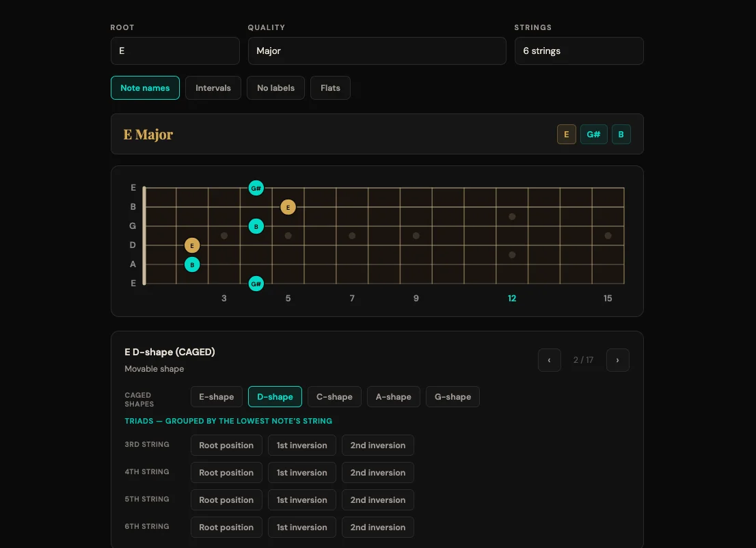This screenshot has height=548, width=756.
Task: Click the G# marker on the low E string
Action: pyautogui.click(x=256, y=284)
